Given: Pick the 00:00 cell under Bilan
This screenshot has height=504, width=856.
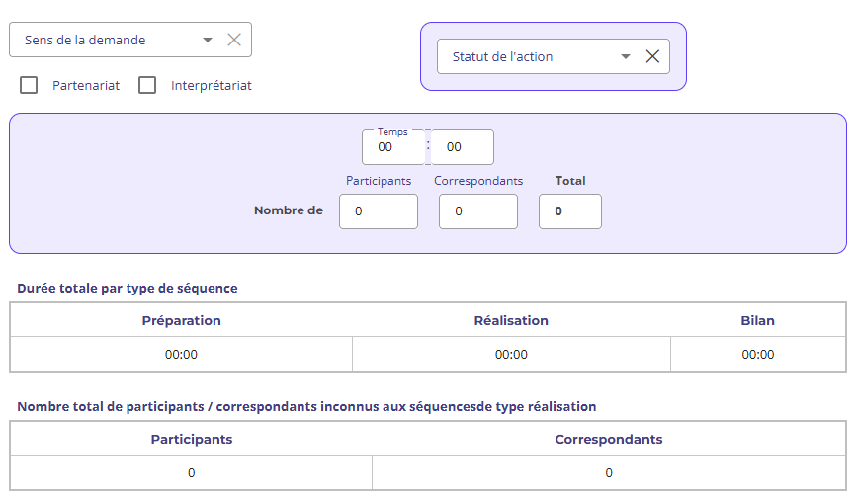Looking at the screenshot, I should click(x=757, y=354).
